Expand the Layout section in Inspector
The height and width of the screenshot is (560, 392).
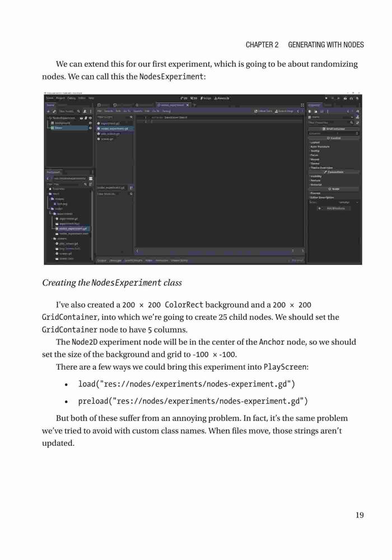(315, 142)
